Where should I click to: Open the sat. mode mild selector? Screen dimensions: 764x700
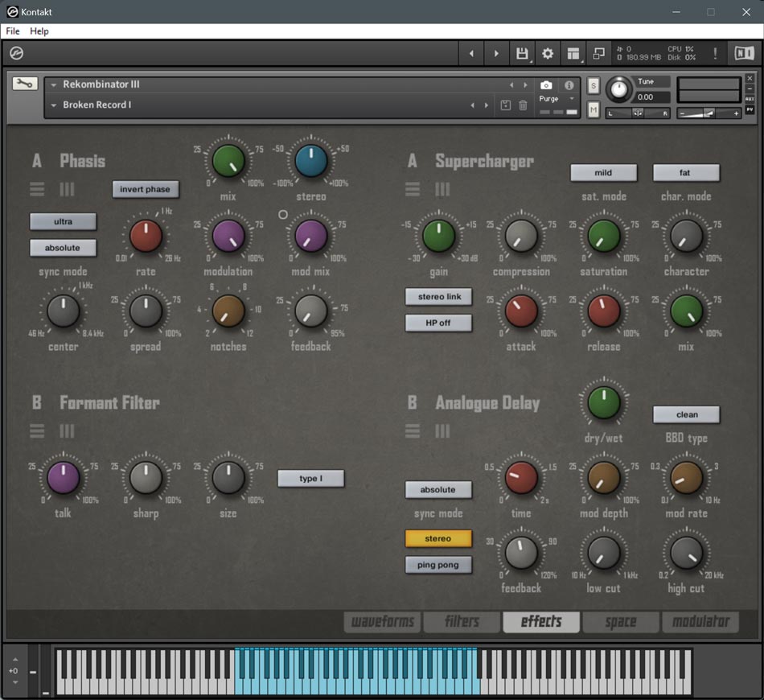[603, 172]
